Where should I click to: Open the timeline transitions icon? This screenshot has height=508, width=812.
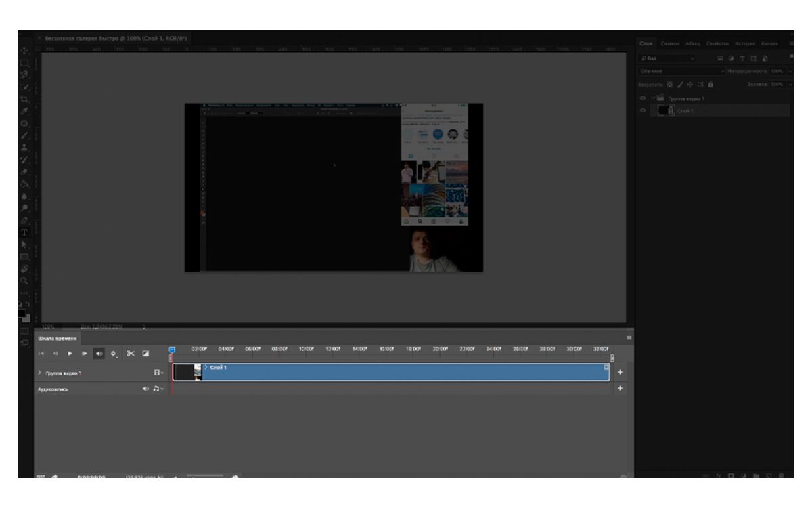145,354
